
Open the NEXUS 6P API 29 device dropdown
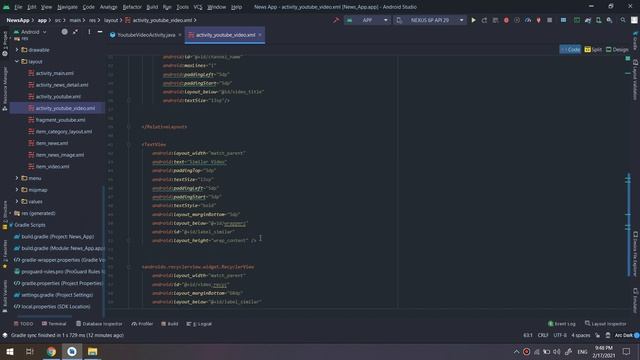[x=430, y=20]
